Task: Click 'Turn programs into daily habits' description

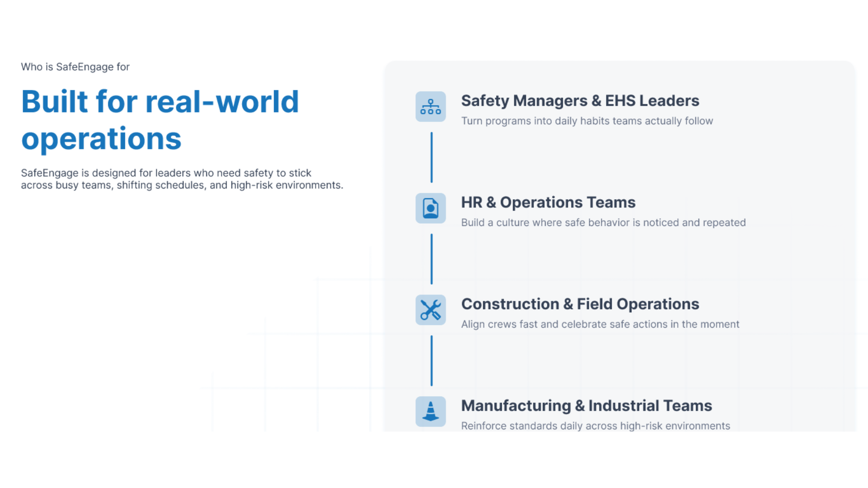Action: tap(587, 121)
